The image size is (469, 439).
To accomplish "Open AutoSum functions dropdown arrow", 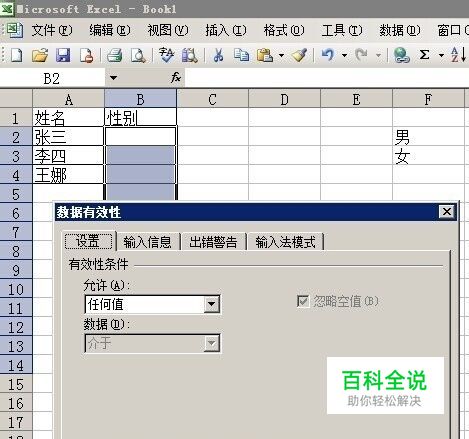I will pos(441,55).
